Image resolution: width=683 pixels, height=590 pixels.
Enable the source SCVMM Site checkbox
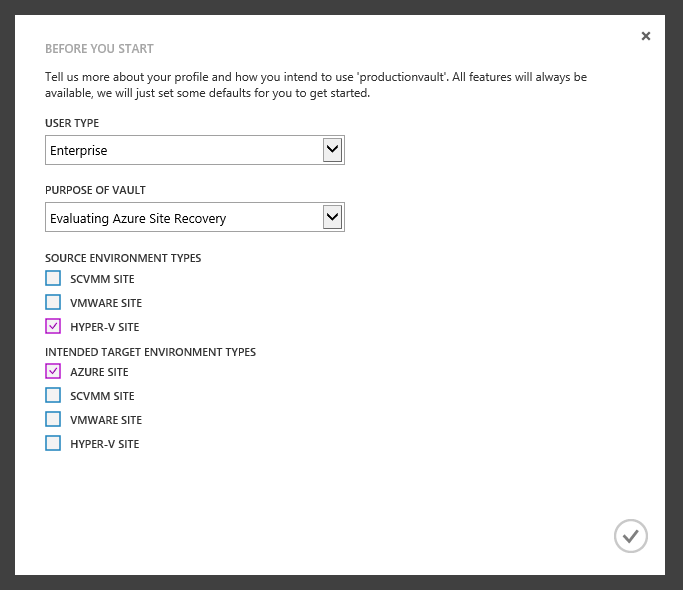tap(53, 278)
